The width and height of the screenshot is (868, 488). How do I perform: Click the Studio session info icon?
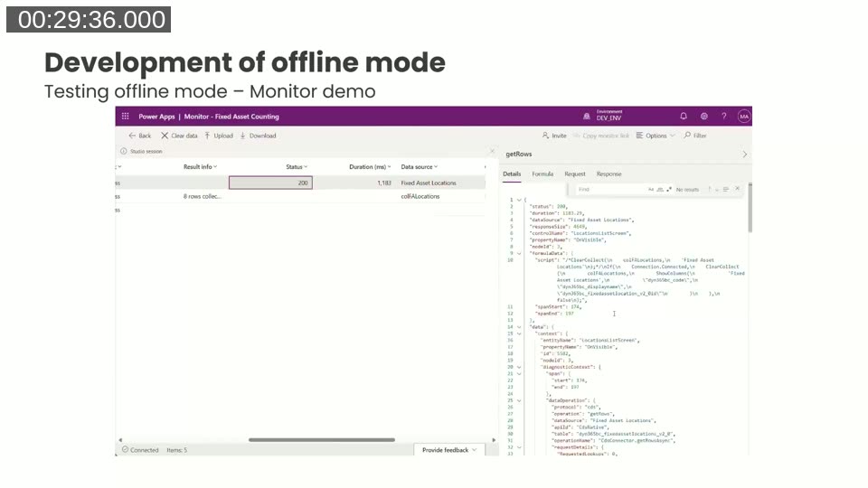click(124, 151)
